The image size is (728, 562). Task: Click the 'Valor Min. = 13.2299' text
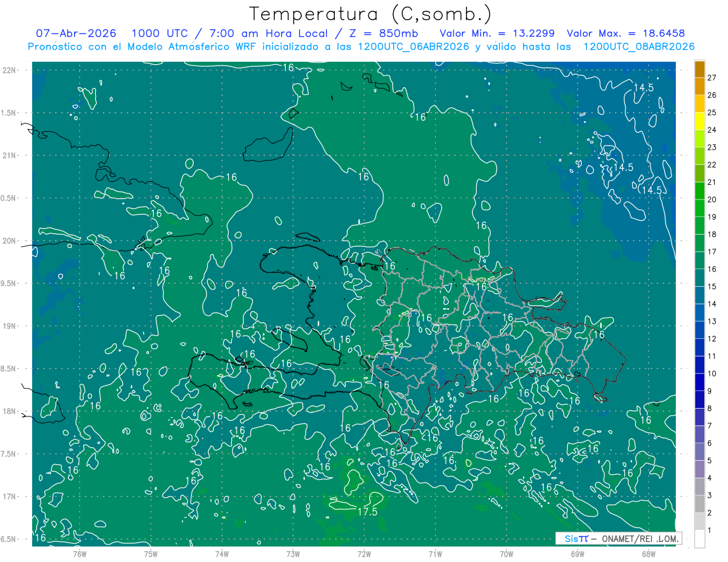(499, 33)
